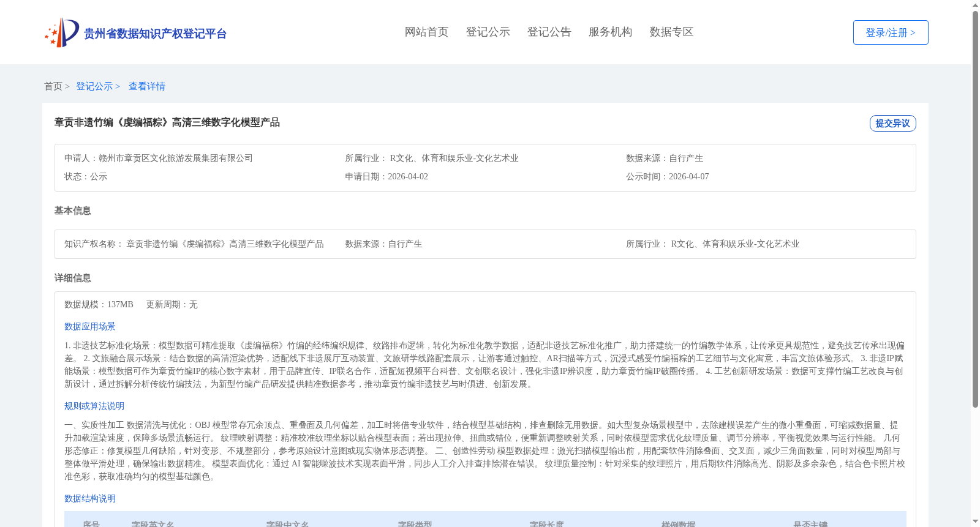Click the vertical scrollbar thumb
980x527 pixels.
coord(975,209)
